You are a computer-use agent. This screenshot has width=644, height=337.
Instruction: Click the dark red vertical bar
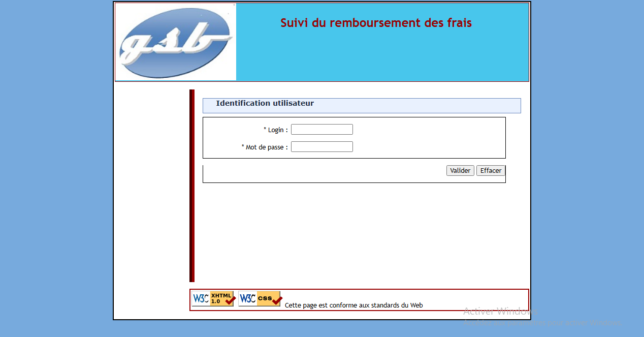coord(192,186)
